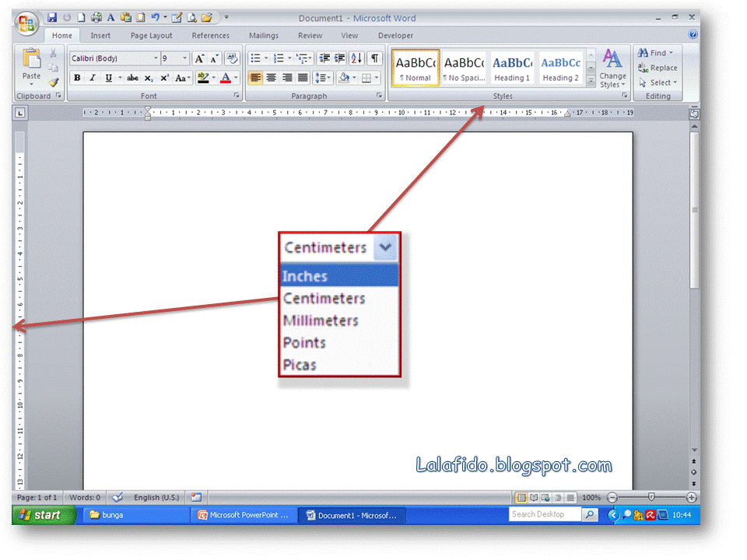This screenshot has width=747, height=560.
Task: Expand the Bullets list dropdown
Action: click(x=266, y=58)
